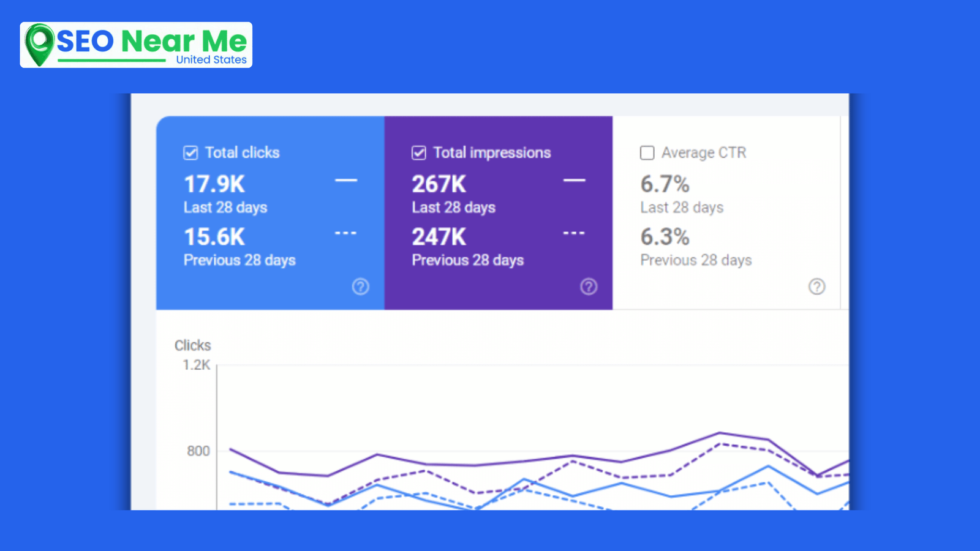Image resolution: width=980 pixels, height=551 pixels.
Task: Click the SEO Near Me logo text
Action: 152,41
